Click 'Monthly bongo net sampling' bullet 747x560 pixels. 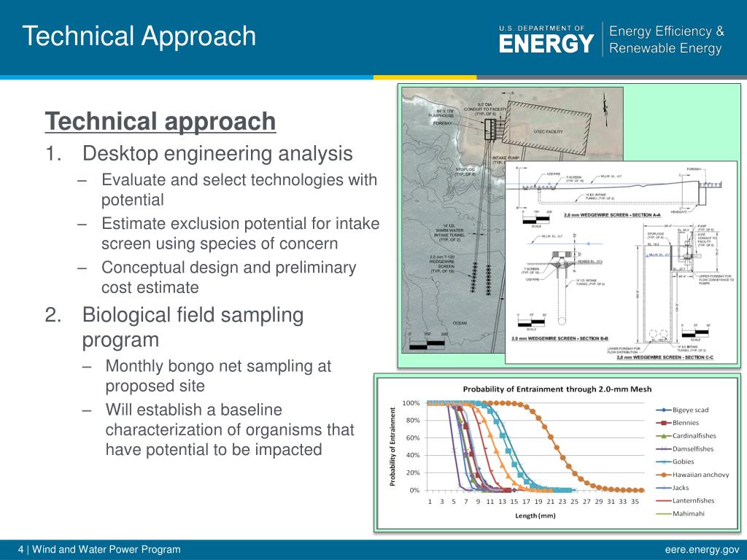217,376
